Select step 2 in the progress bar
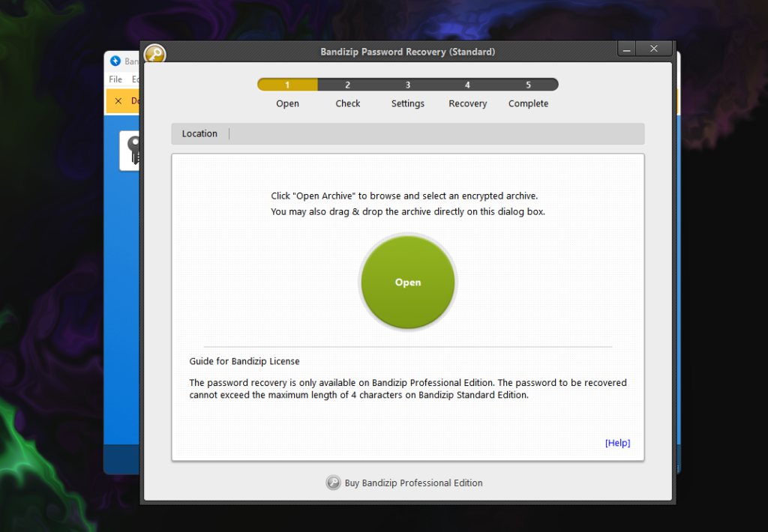 click(348, 85)
